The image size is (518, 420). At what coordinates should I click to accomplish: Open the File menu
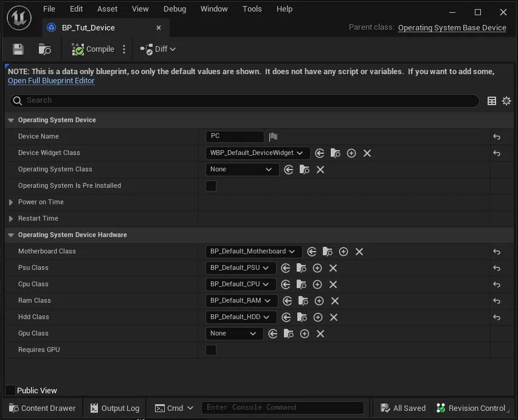(x=49, y=9)
